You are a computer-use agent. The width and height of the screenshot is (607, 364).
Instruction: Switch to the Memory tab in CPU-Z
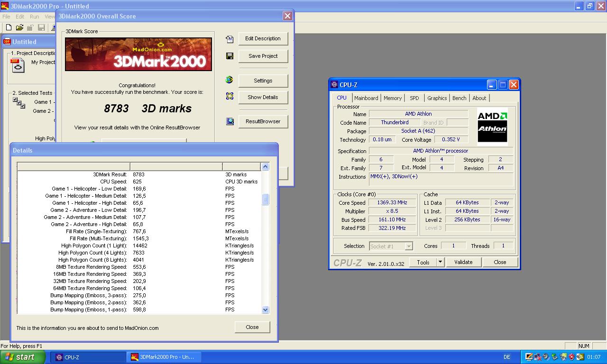point(393,98)
